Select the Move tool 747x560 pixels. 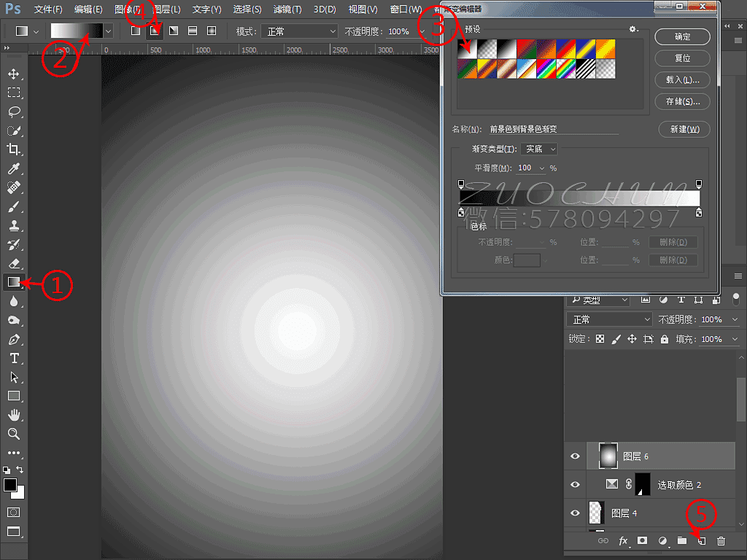(14, 74)
